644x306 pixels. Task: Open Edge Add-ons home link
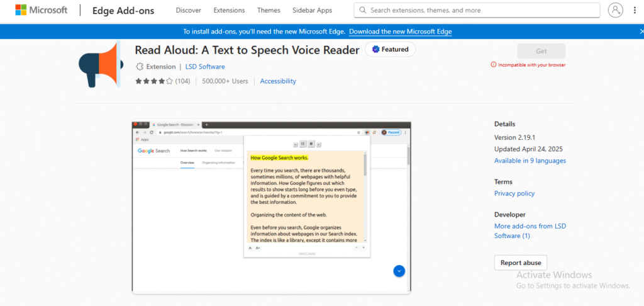coord(123,11)
